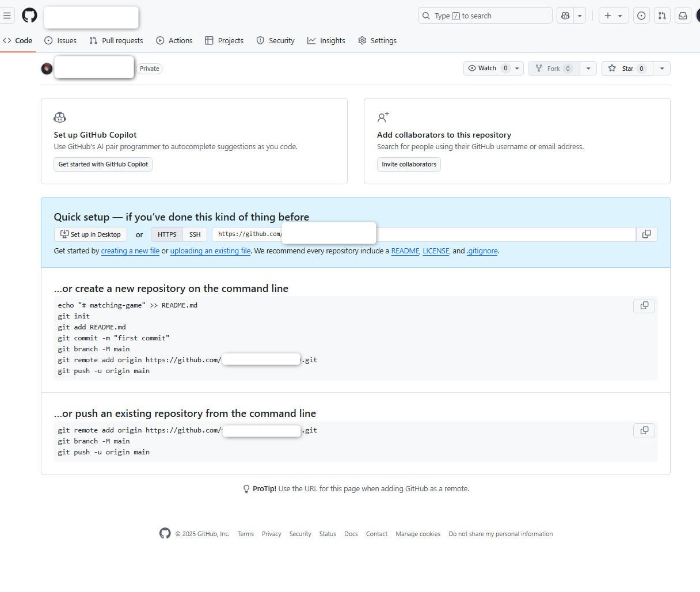Viewport: 700px width, 592px height.
Task: Copy the quick setup repository URL
Action: tap(646, 234)
